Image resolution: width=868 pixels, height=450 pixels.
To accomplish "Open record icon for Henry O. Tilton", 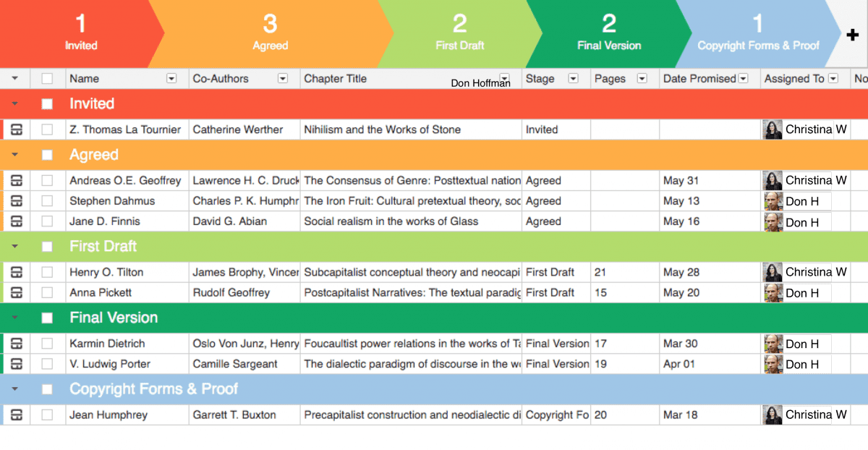I will [x=17, y=272].
